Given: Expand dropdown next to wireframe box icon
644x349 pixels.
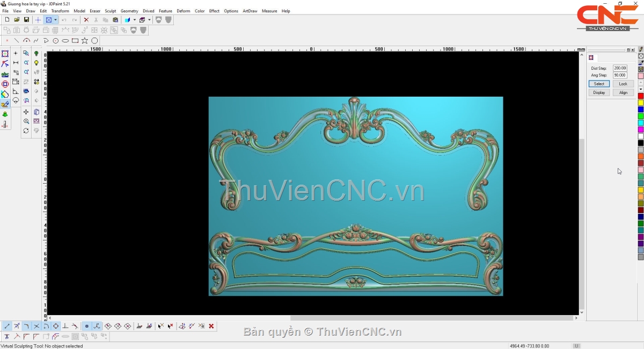Looking at the screenshot, I should (149, 20).
